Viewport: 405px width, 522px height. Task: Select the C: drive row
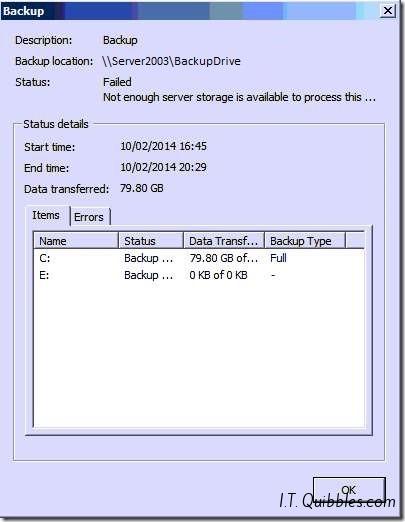point(199,258)
